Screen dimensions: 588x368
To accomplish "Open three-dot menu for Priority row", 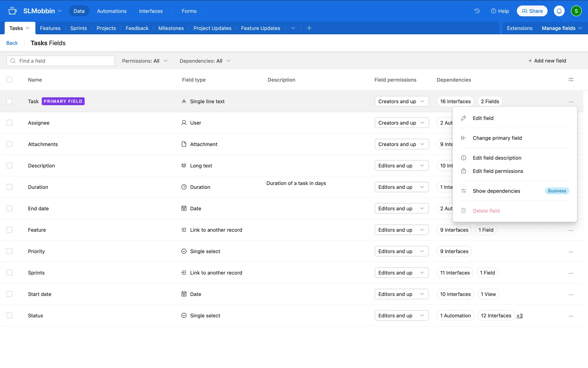I will [x=571, y=251].
